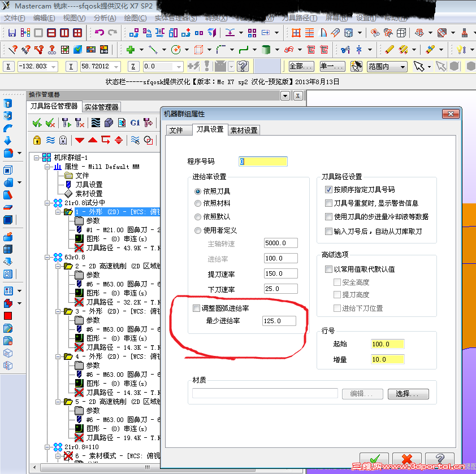
Task: Click the red X cancel button in dialog
Action: [x=407, y=459]
